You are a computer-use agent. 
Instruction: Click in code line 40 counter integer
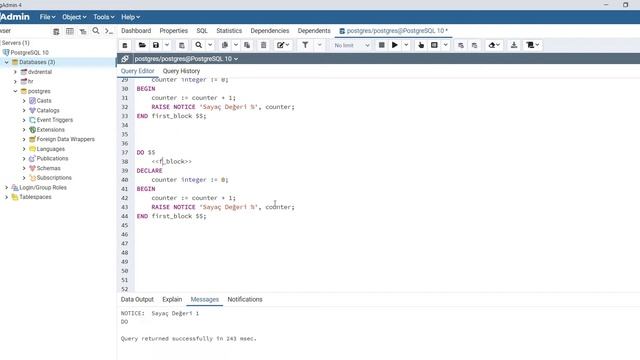point(190,180)
